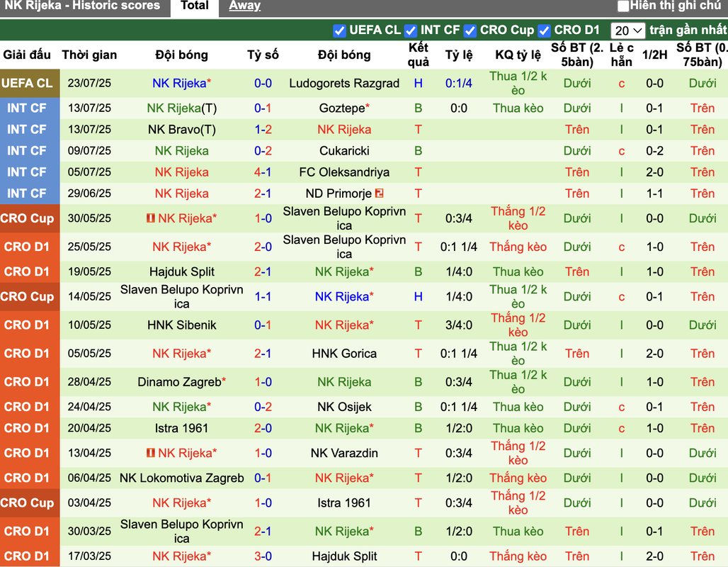
Task: Open Hajduk Split link on 19/05/25
Action: tap(181, 272)
